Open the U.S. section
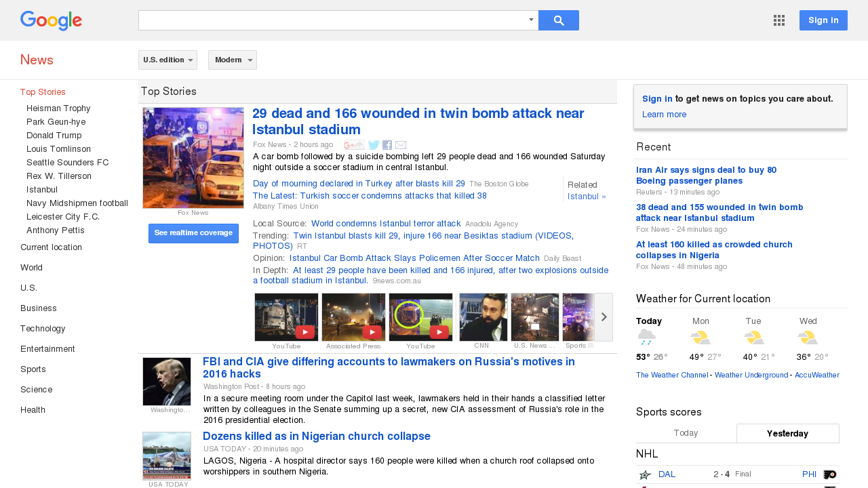This screenshot has width=868, height=488. pos(28,288)
